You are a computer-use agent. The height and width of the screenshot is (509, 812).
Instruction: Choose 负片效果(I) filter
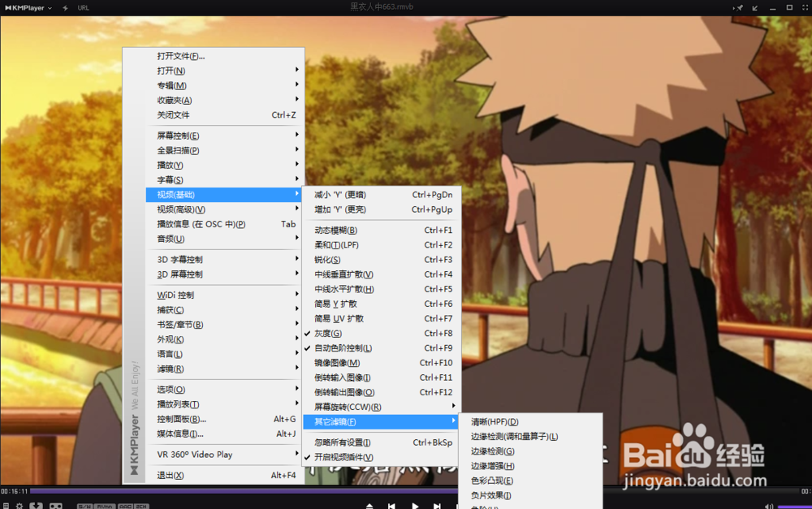(531, 495)
